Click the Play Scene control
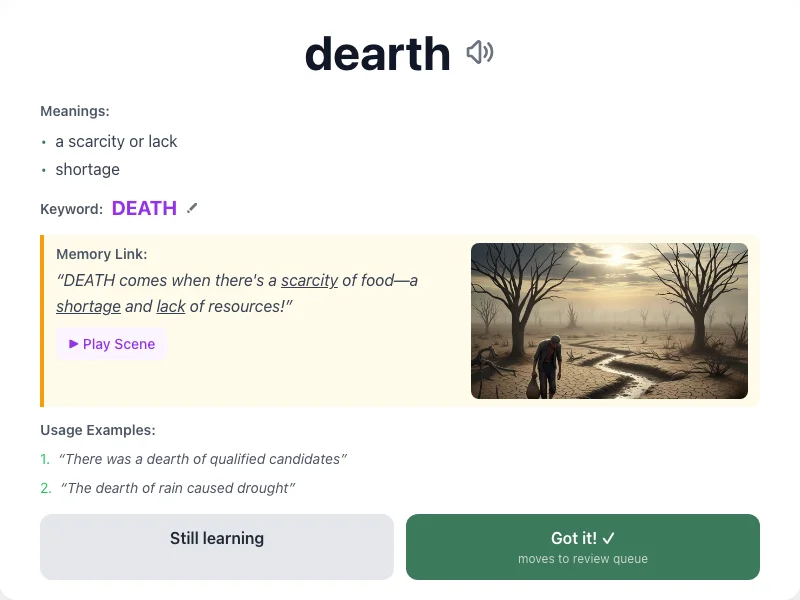The image size is (800, 600). point(110,344)
